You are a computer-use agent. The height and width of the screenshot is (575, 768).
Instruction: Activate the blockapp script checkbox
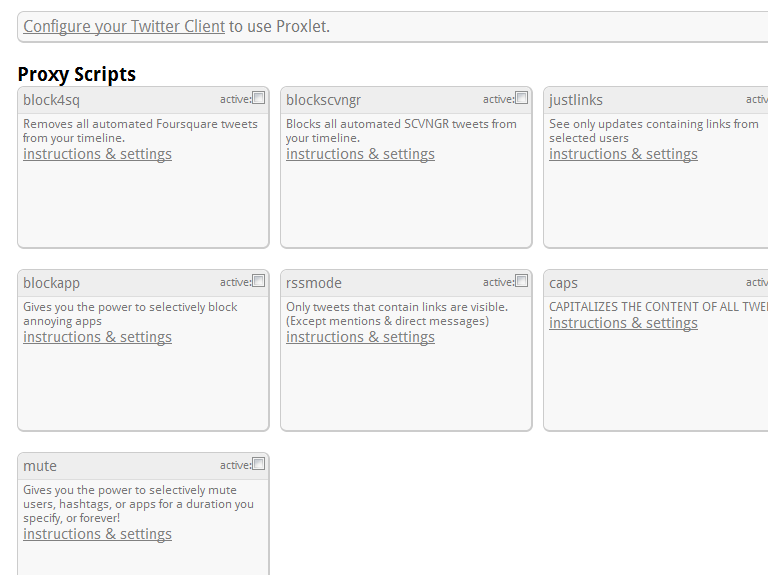(259, 281)
